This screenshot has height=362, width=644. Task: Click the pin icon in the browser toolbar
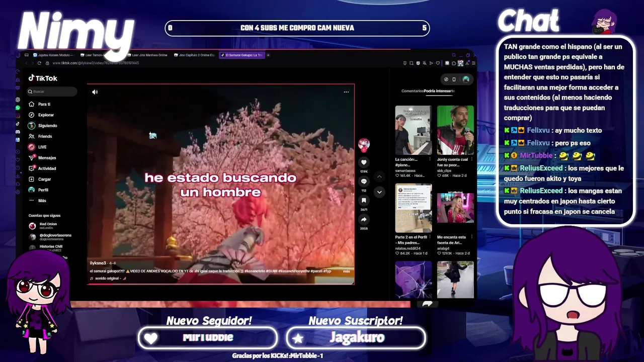[405, 63]
